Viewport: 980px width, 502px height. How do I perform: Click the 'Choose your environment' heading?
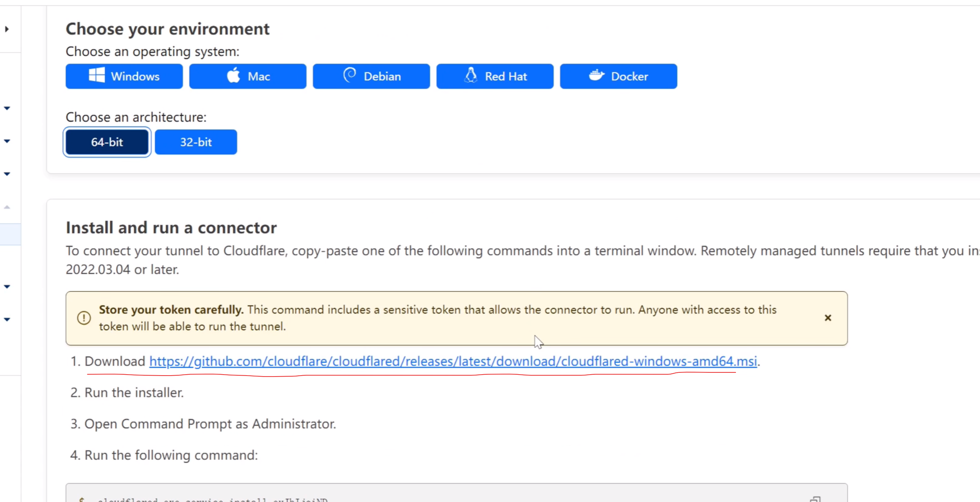click(x=167, y=29)
